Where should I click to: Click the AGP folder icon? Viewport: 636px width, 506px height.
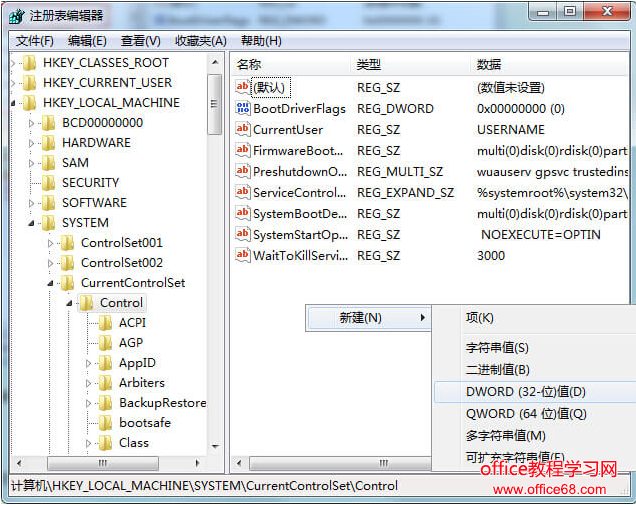point(106,343)
